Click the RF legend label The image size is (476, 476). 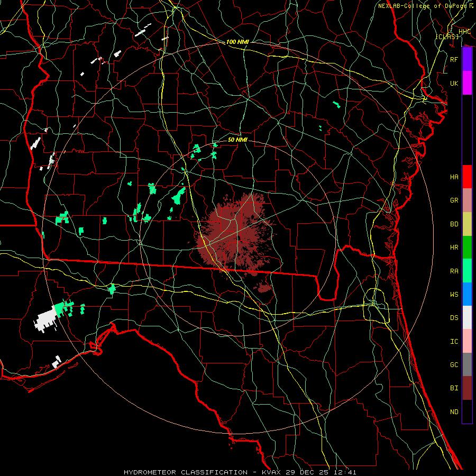(x=454, y=59)
